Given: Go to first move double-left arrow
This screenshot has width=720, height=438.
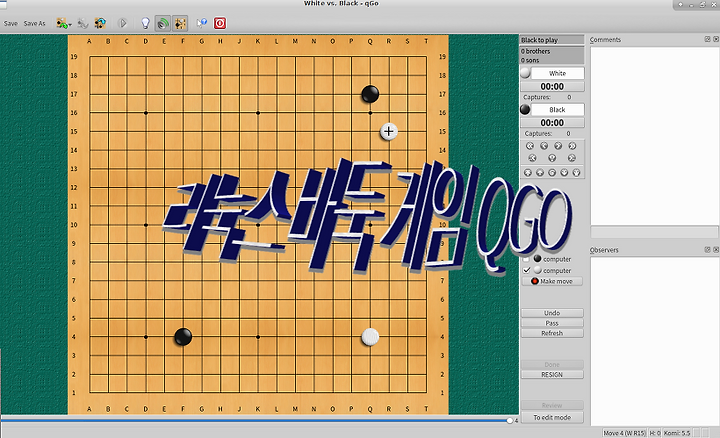Looking at the screenshot, I should (530, 146).
